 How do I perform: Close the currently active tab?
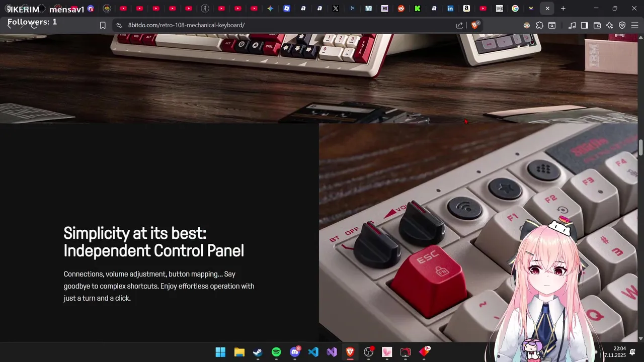click(547, 9)
